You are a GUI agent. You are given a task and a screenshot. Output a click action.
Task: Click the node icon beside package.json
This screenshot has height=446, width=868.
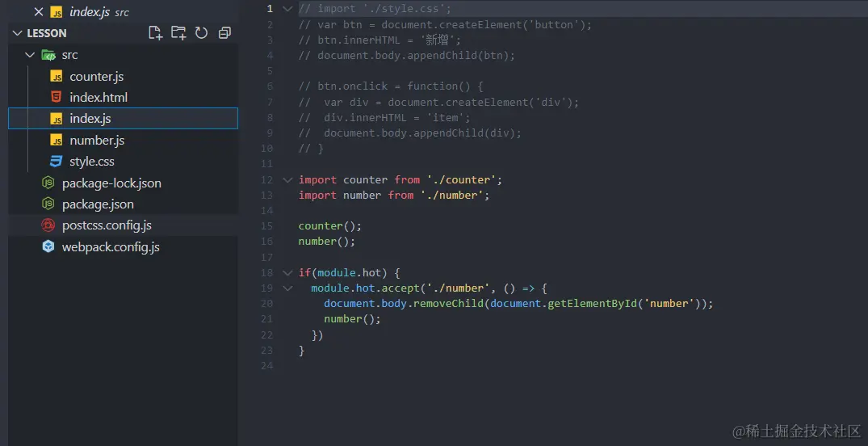48,204
